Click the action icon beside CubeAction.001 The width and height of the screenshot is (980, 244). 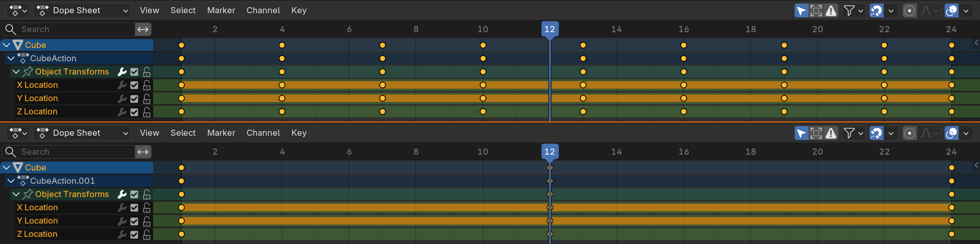click(x=23, y=181)
